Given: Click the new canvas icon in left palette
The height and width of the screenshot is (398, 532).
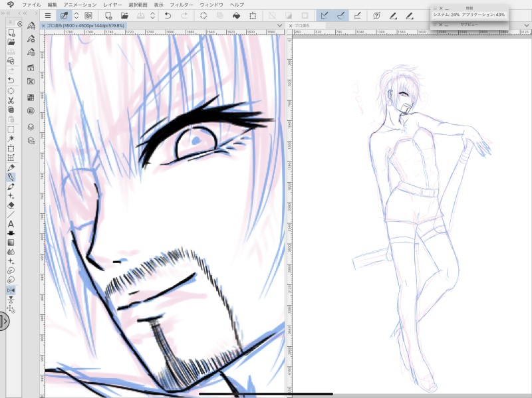Looking at the screenshot, I should click(11, 33).
